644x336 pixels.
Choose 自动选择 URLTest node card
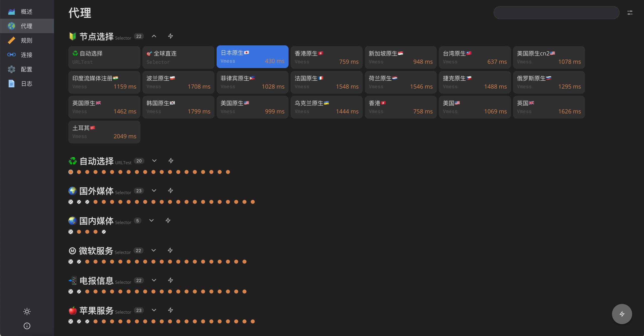pos(104,57)
